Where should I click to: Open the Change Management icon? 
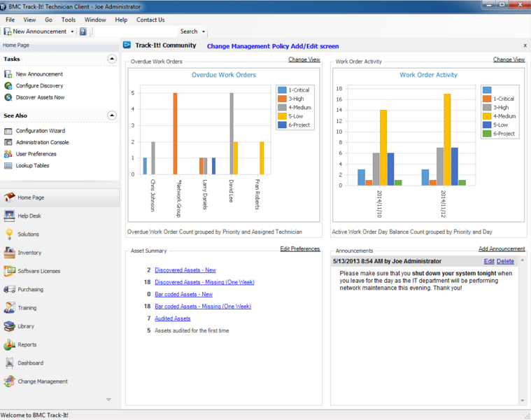coord(9,381)
